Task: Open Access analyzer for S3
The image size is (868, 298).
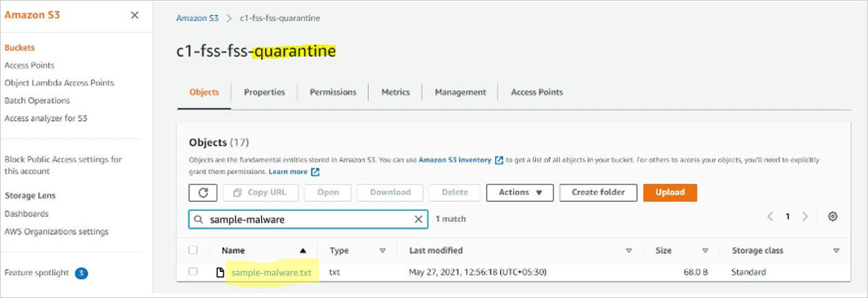Action: click(46, 119)
